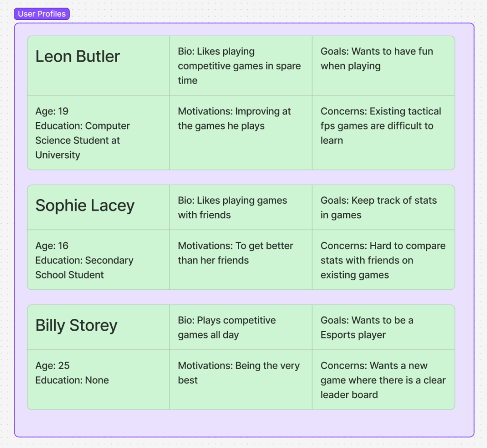Click the tactical fps games Concerns cell

pyautogui.click(x=383, y=133)
